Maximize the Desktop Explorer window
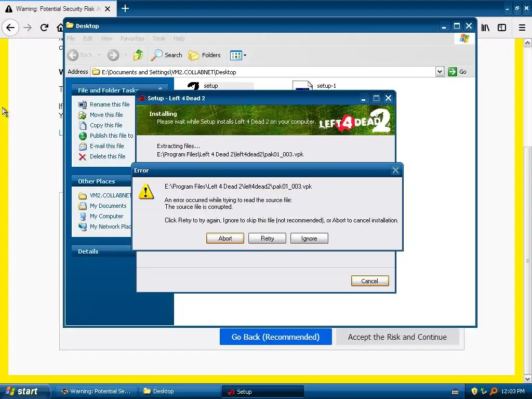This screenshot has height=399, width=532. pyautogui.click(x=457, y=26)
